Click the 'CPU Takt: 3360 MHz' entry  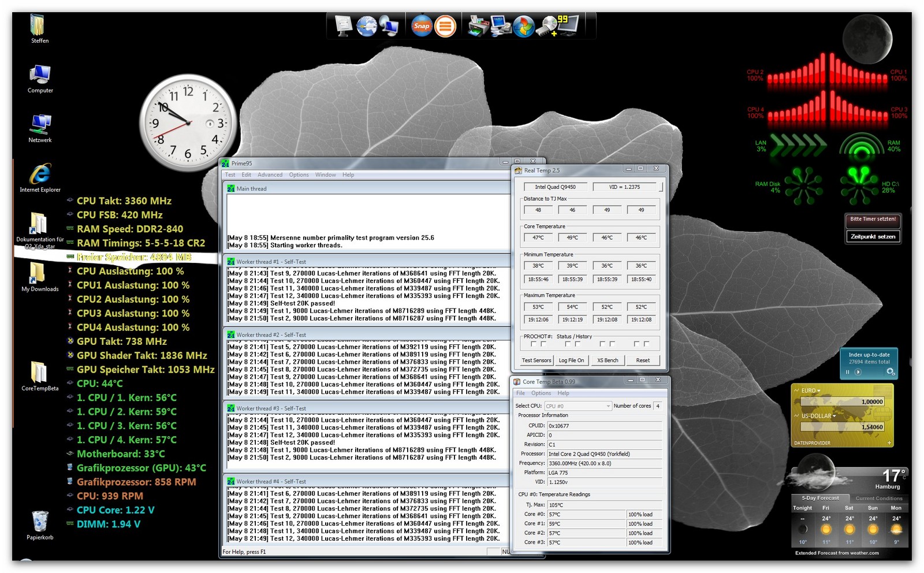click(124, 201)
